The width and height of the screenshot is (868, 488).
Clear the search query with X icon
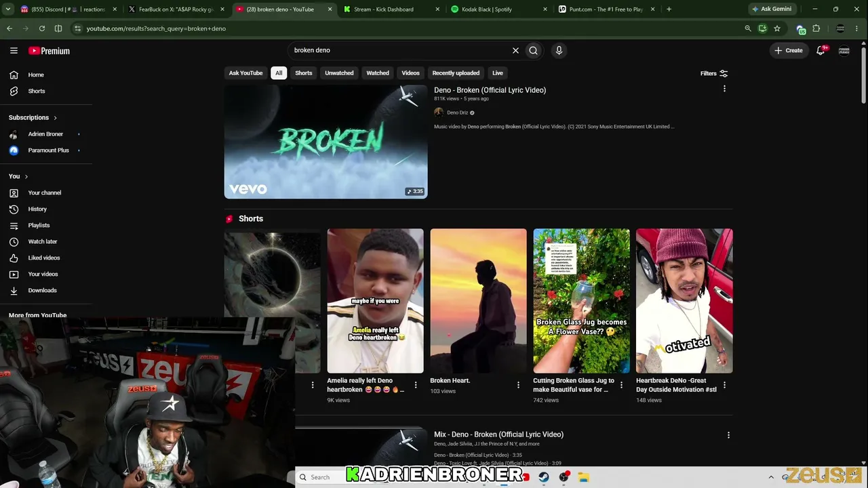[515, 50]
